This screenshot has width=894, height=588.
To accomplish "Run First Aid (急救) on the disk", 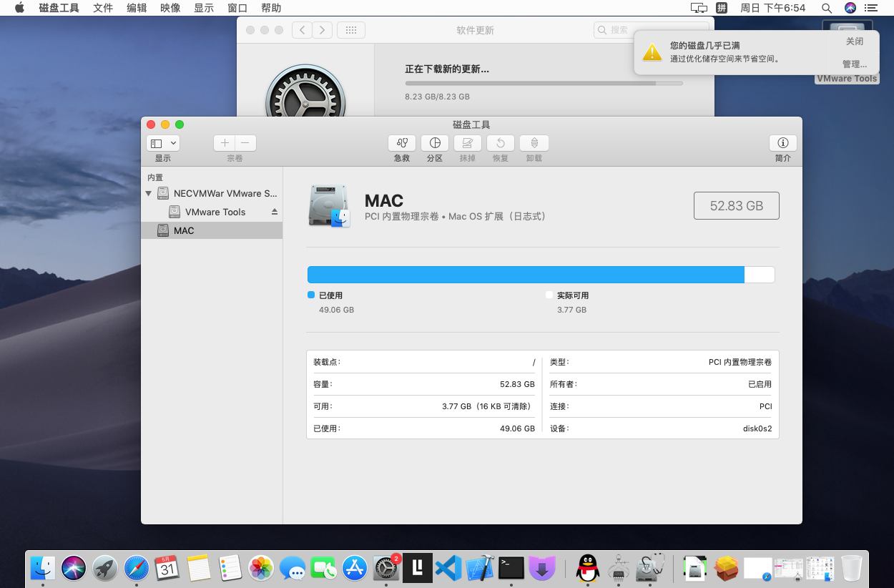I will [x=401, y=143].
